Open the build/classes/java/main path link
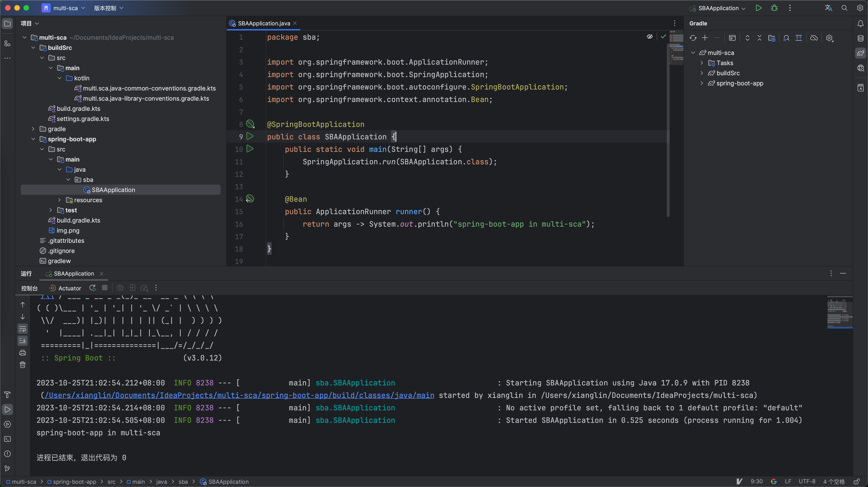The height and width of the screenshot is (487, 868). click(239, 395)
